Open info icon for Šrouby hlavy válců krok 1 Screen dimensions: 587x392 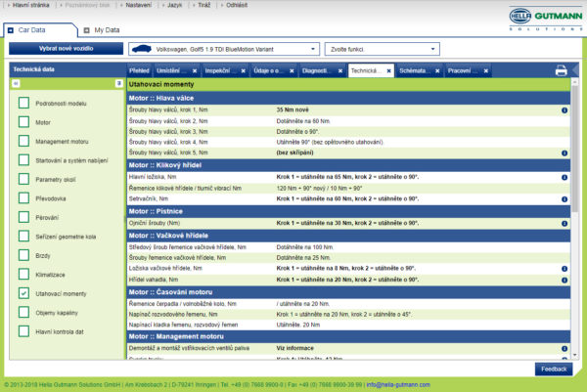(x=564, y=110)
